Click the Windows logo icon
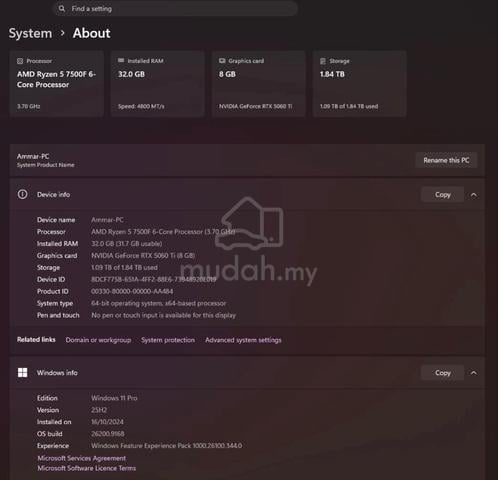Viewport: 498px width, 480px height. click(x=22, y=372)
